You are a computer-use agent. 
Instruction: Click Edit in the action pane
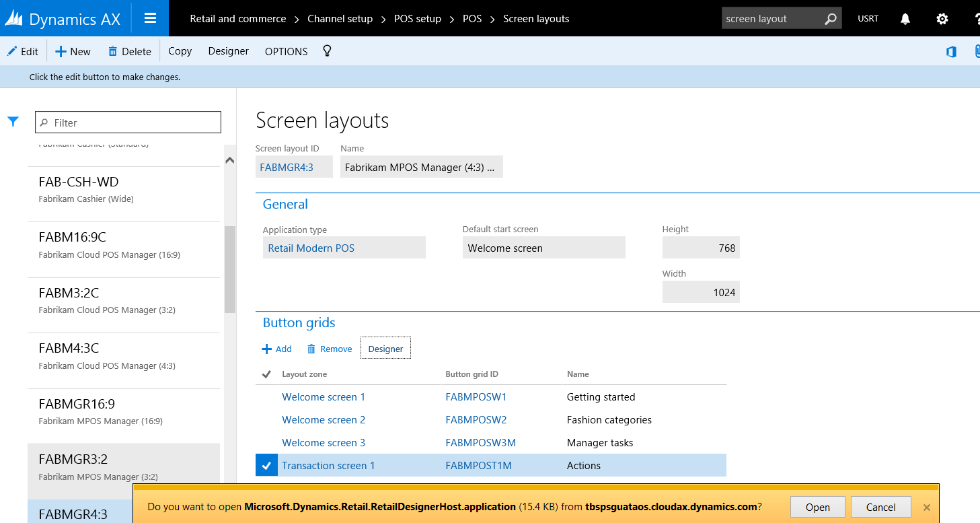pyautogui.click(x=22, y=51)
